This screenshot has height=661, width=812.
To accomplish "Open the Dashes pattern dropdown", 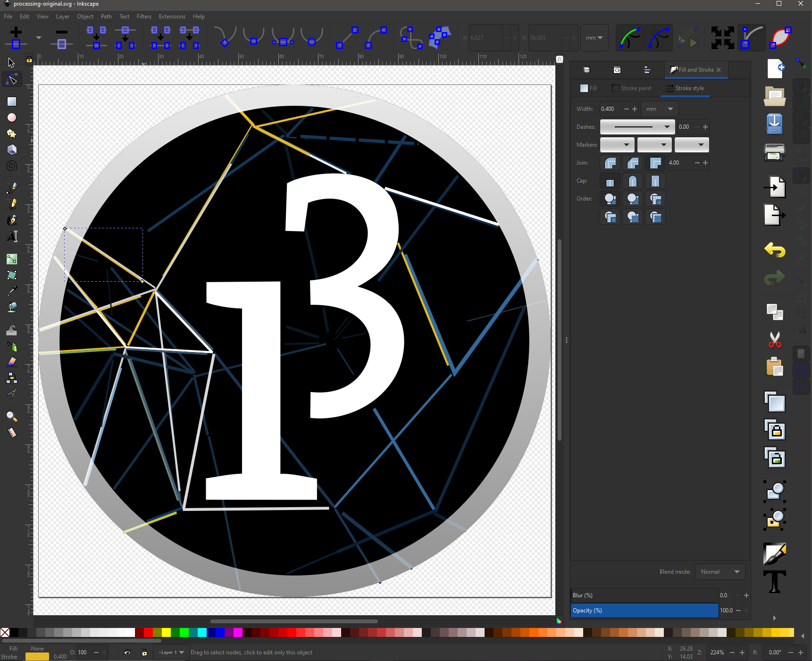I will [x=637, y=126].
